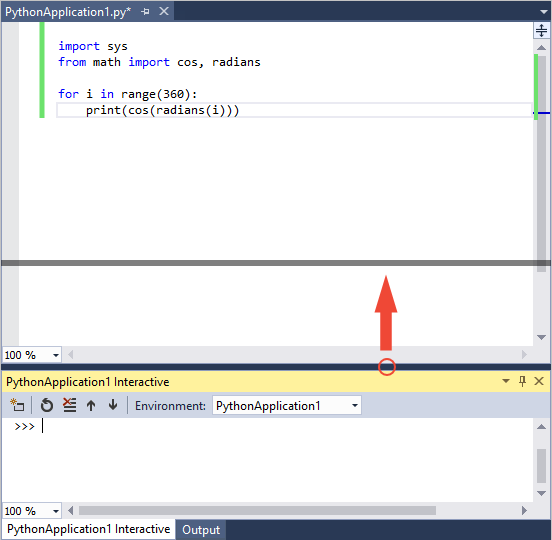Click the 'for i in range(360):' line
The height and width of the screenshot is (540, 552).
pos(127,94)
